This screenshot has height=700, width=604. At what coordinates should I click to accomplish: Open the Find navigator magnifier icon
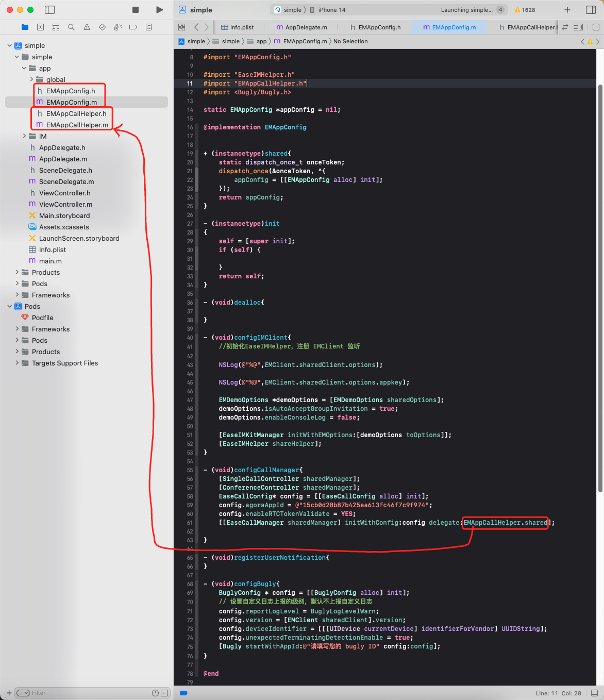pyautogui.click(x=71, y=27)
